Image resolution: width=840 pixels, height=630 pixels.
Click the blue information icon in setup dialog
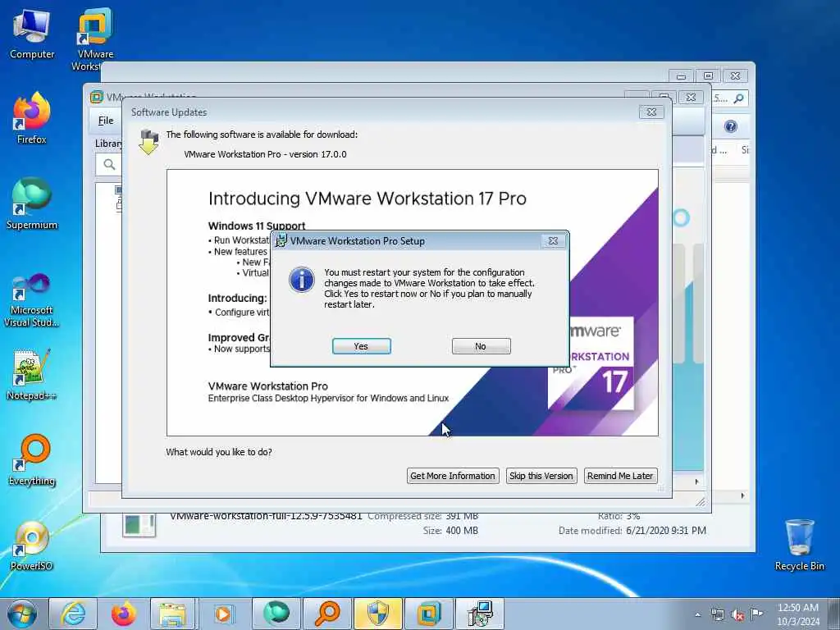click(x=302, y=280)
